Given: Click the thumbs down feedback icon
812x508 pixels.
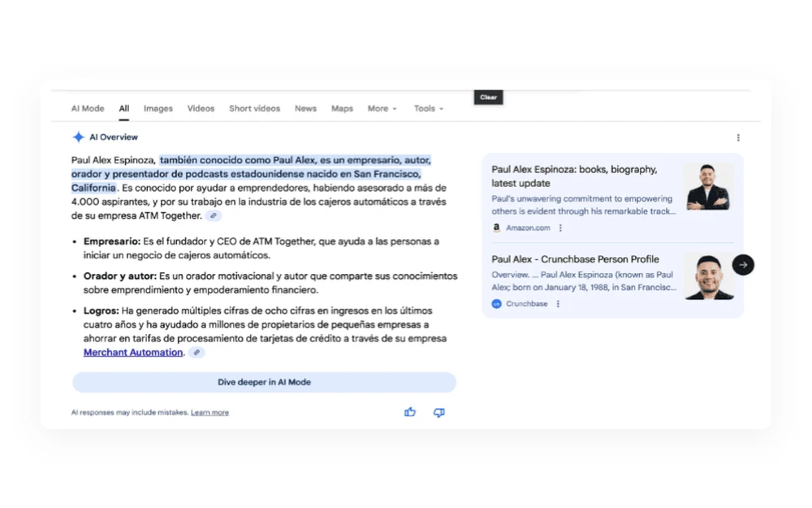Looking at the screenshot, I should tap(438, 413).
